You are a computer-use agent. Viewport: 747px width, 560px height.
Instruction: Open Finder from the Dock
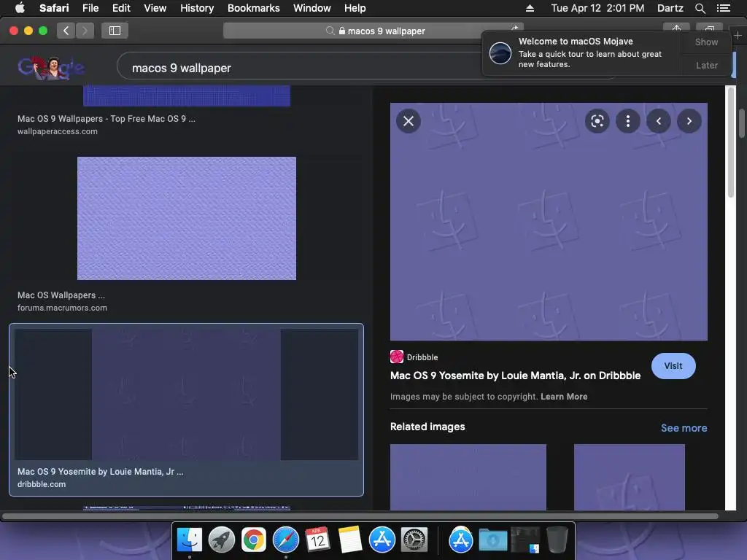click(x=190, y=540)
